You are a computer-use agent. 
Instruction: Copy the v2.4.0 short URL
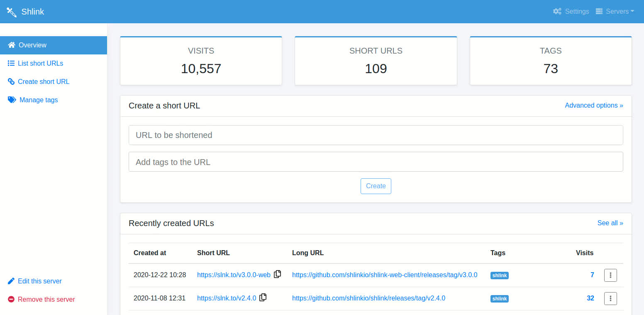click(263, 298)
